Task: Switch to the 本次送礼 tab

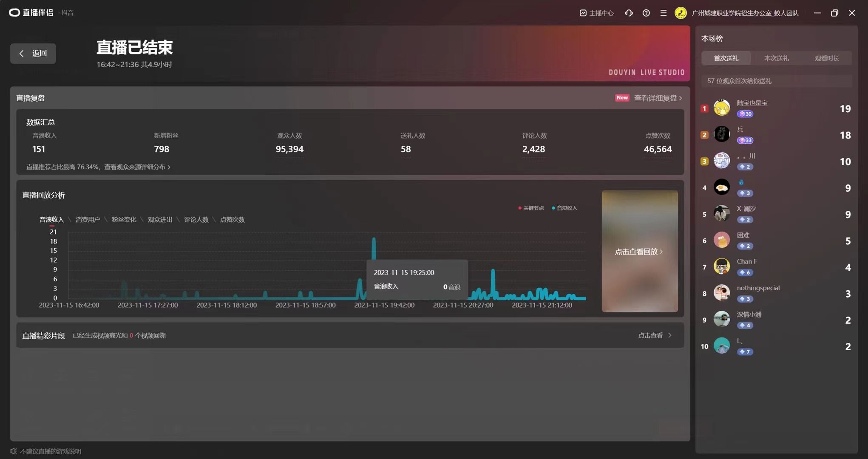Action: coord(776,58)
